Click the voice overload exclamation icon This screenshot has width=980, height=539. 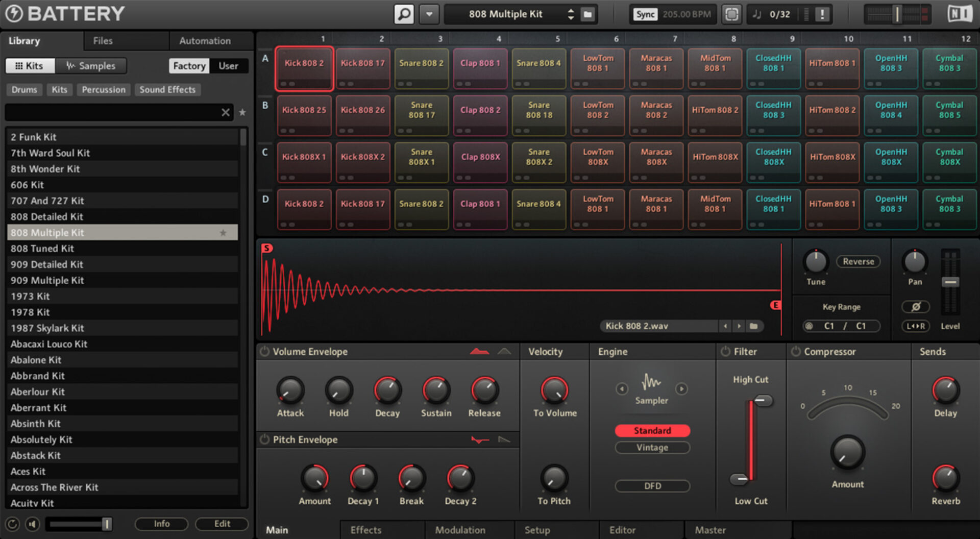[x=821, y=14]
